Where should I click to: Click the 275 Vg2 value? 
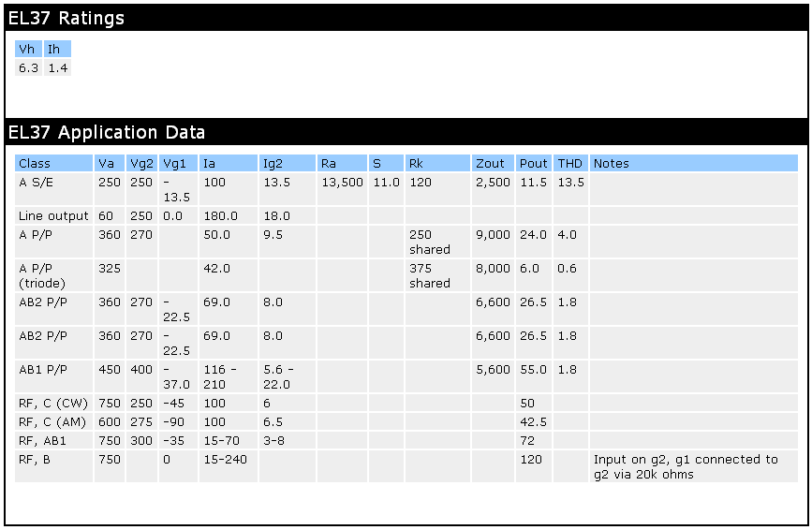pyautogui.click(x=142, y=421)
